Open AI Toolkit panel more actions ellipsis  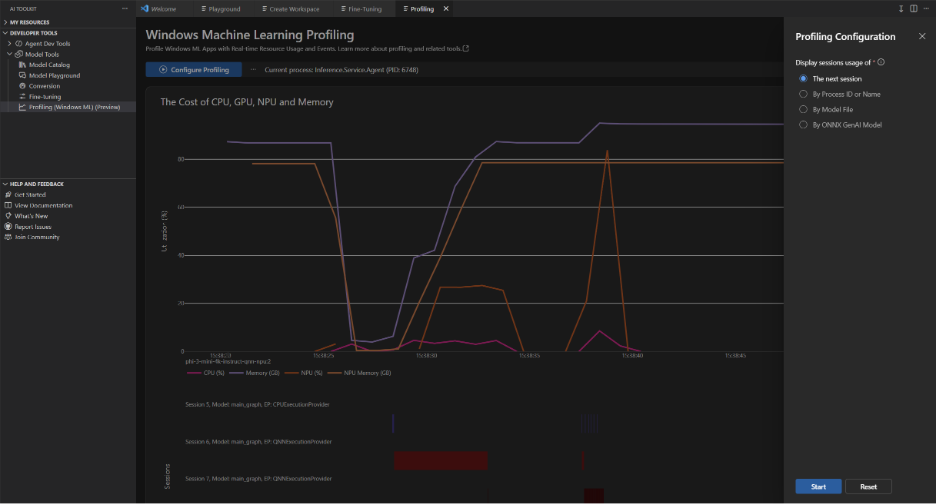pos(125,9)
